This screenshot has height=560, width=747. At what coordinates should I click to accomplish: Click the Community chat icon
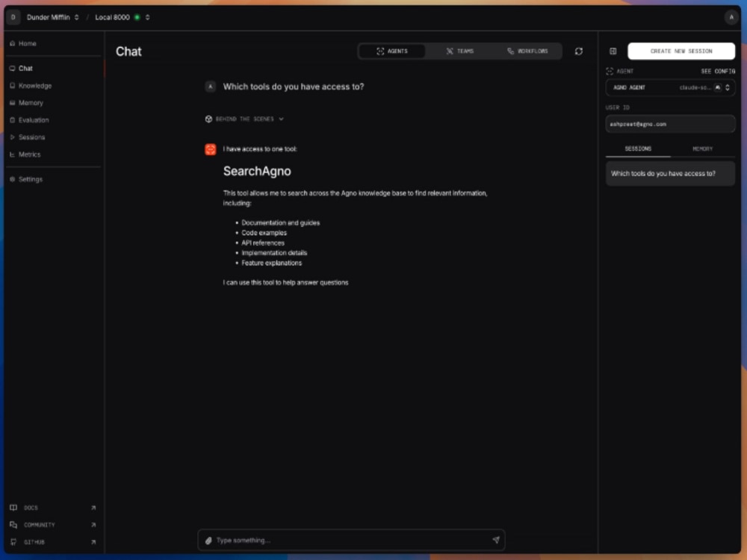13,525
